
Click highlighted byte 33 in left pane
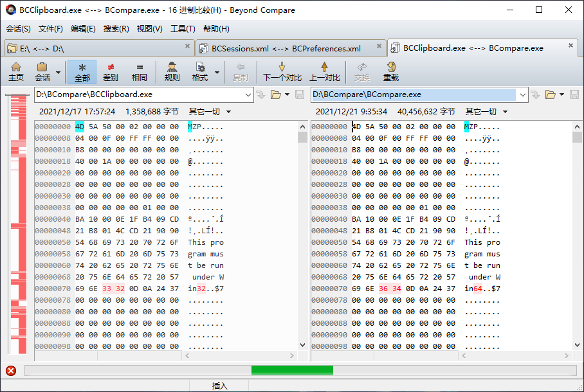(107, 289)
